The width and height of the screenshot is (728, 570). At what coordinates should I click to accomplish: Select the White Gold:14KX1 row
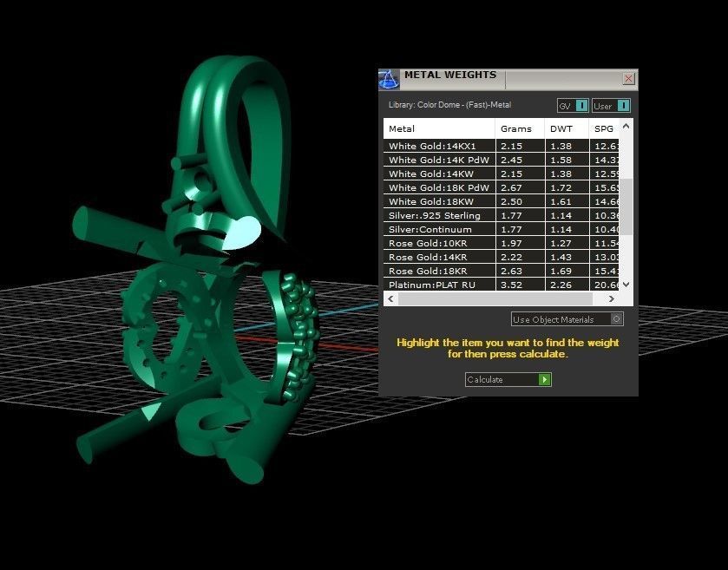[502, 146]
